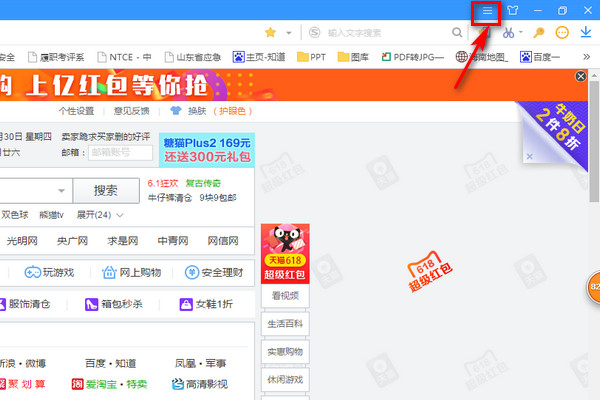Viewport: 600px width, 400px height.
Task: Click the orange key password icon
Action: 539,33
